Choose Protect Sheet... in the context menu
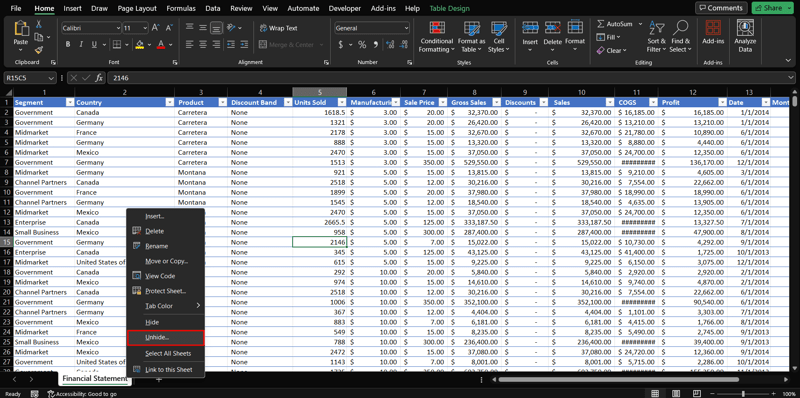 166,291
